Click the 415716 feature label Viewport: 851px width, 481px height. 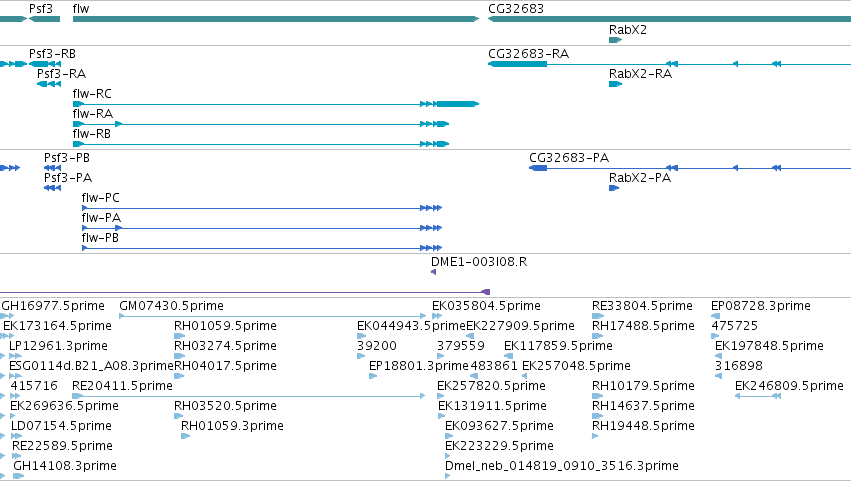click(x=34, y=386)
